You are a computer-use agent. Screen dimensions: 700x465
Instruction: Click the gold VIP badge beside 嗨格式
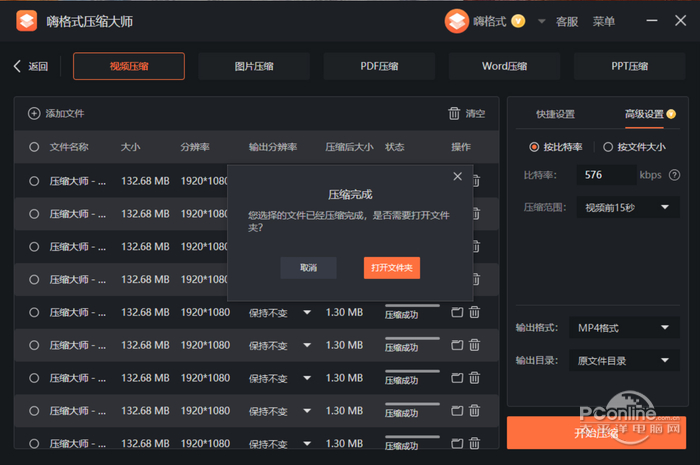[518, 21]
